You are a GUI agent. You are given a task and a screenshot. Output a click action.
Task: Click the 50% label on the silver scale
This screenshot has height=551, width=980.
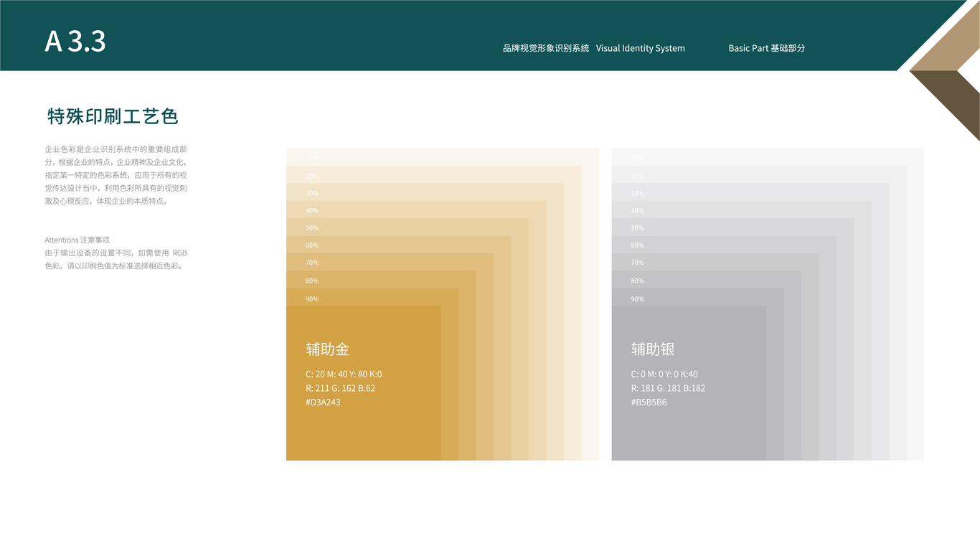tap(638, 228)
